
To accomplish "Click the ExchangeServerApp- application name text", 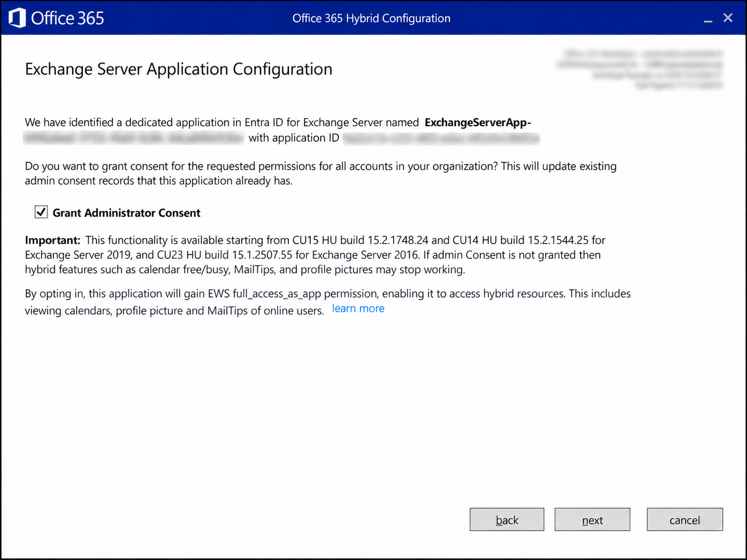I will (478, 122).
